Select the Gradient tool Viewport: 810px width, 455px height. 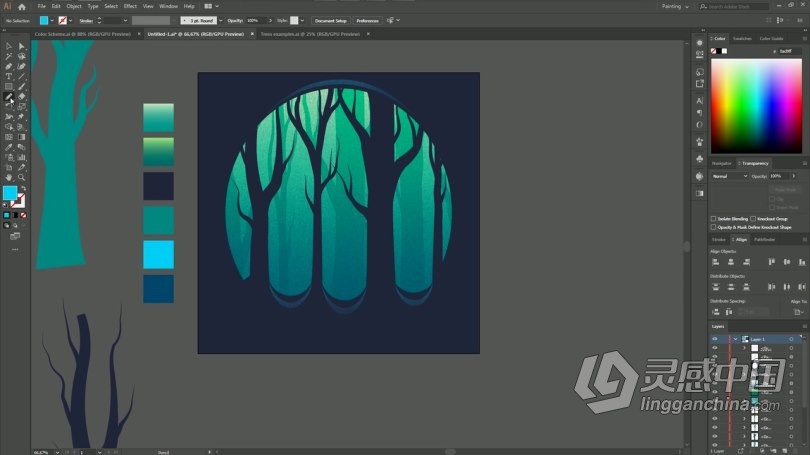(21, 137)
